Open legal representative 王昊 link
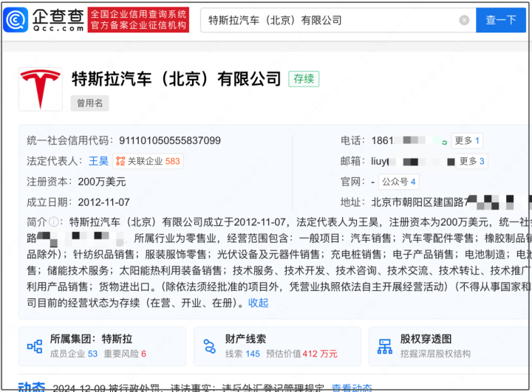 (x=98, y=161)
